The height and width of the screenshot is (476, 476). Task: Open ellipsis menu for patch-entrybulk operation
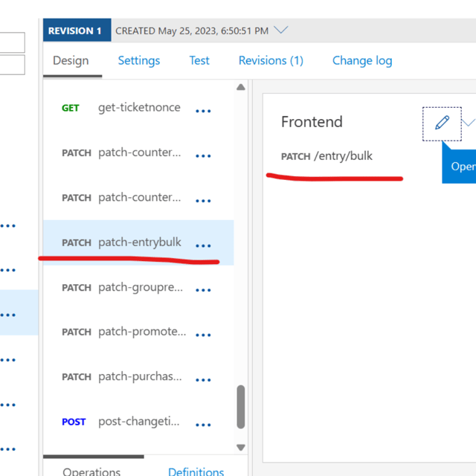pos(203,245)
